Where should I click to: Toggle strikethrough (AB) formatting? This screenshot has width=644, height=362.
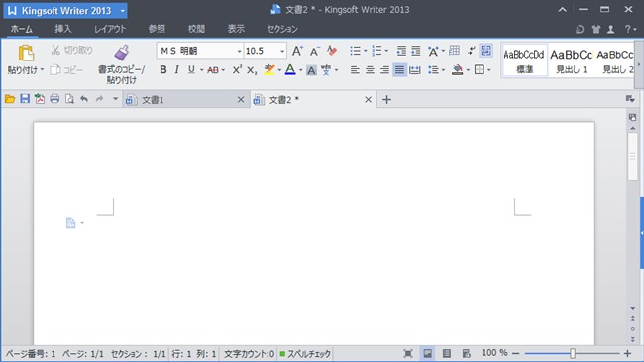tap(213, 70)
